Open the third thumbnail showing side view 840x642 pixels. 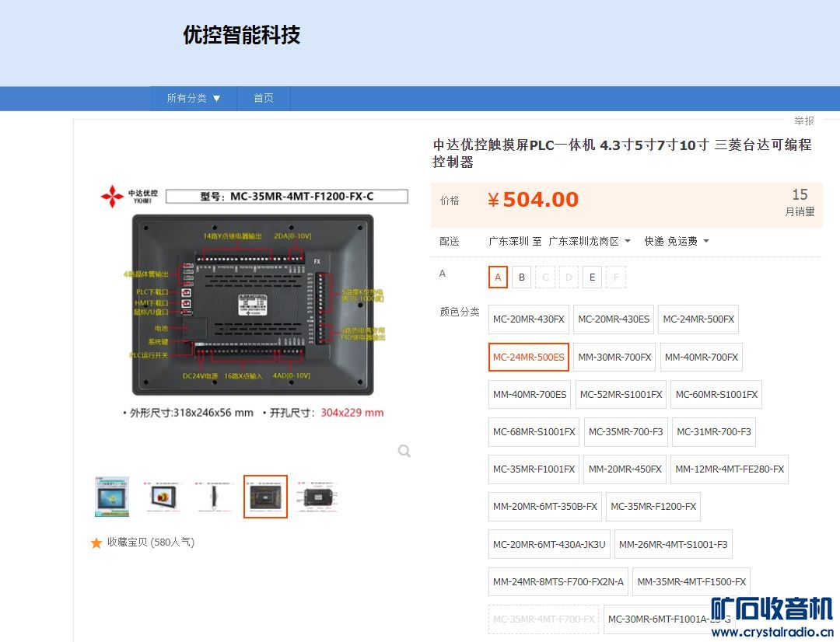(x=215, y=497)
